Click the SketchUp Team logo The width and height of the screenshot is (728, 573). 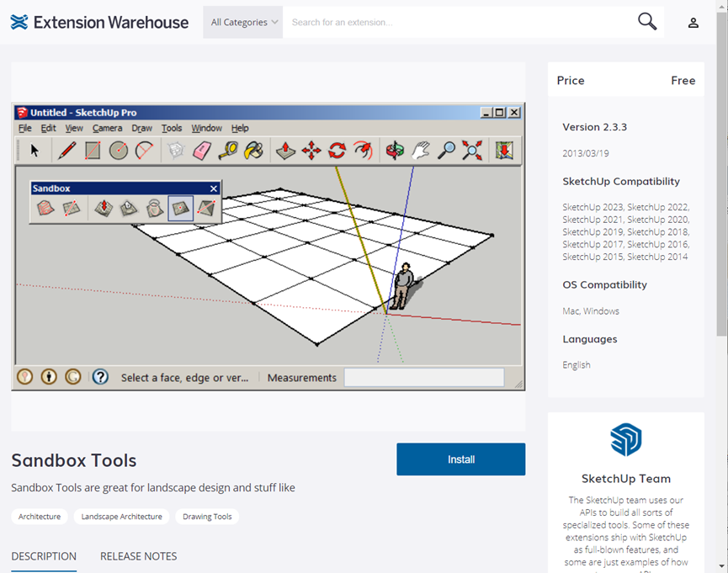click(x=626, y=439)
